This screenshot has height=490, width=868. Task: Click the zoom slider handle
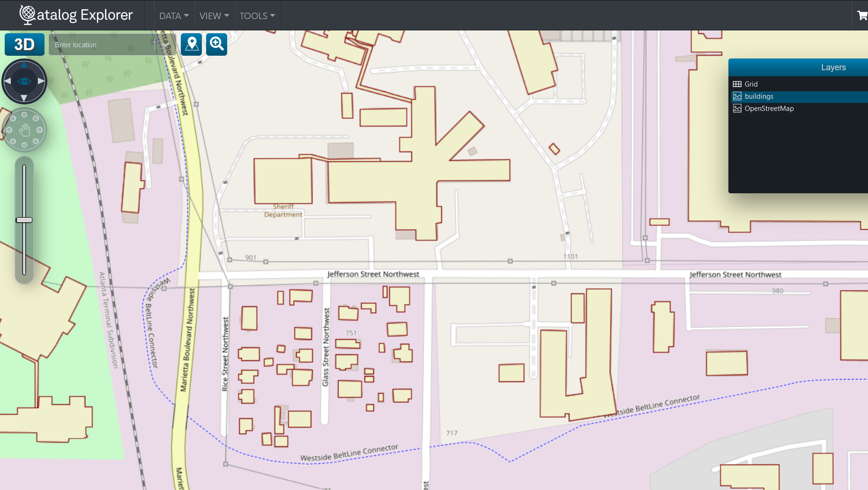(x=24, y=220)
